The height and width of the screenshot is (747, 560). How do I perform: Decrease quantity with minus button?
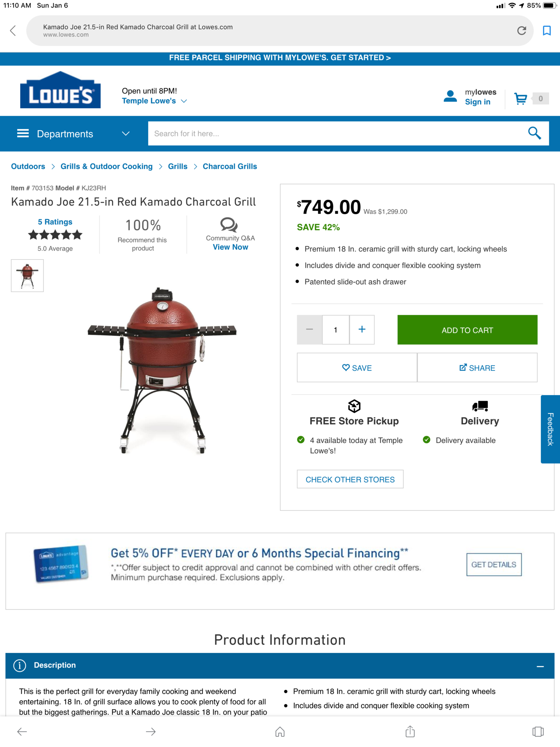pos(309,329)
